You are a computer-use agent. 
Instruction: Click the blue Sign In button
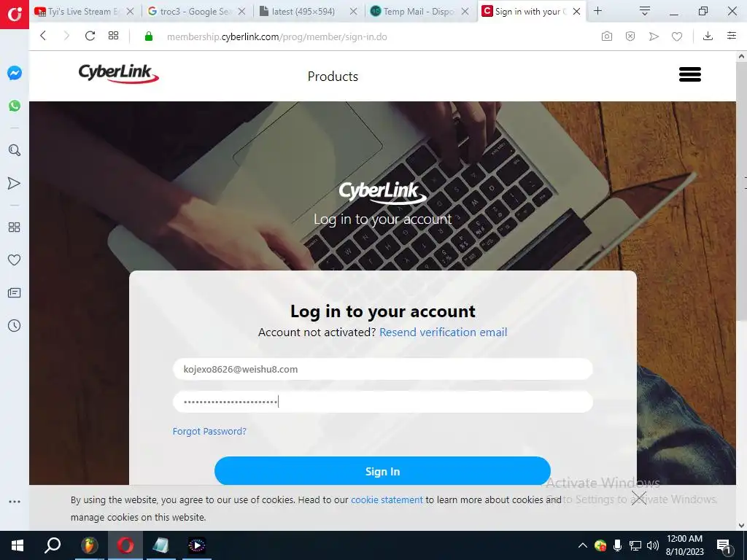[x=382, y=472]
